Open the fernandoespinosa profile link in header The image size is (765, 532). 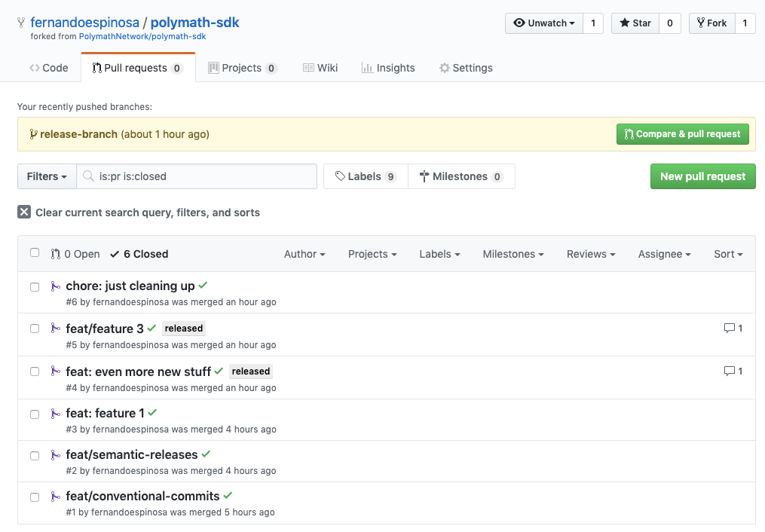pos(84,23)
